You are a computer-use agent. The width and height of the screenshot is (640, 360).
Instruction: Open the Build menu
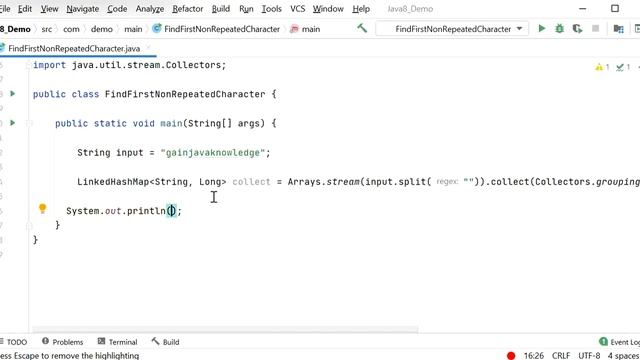[x=220, y=9]
